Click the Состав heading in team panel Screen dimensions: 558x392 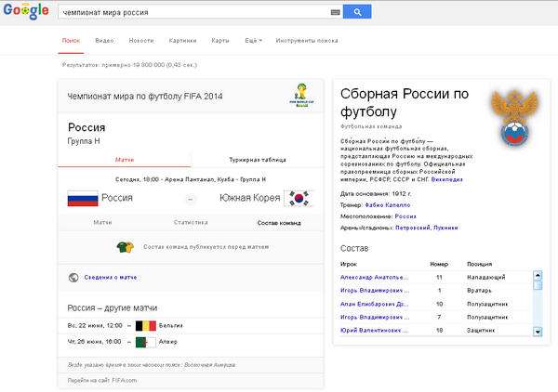(x=354, y=248)
